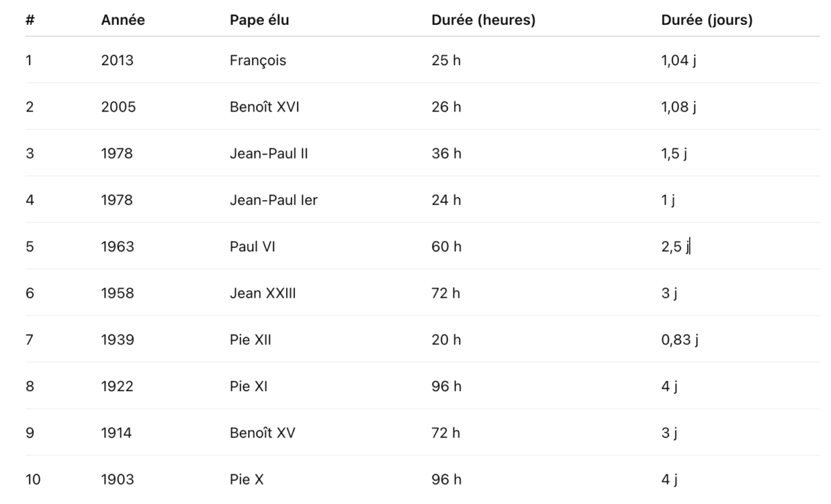Screen dimensions: 831x504
Task: Click the Jean-Paul II cell
Action: (x=269, y=154)
